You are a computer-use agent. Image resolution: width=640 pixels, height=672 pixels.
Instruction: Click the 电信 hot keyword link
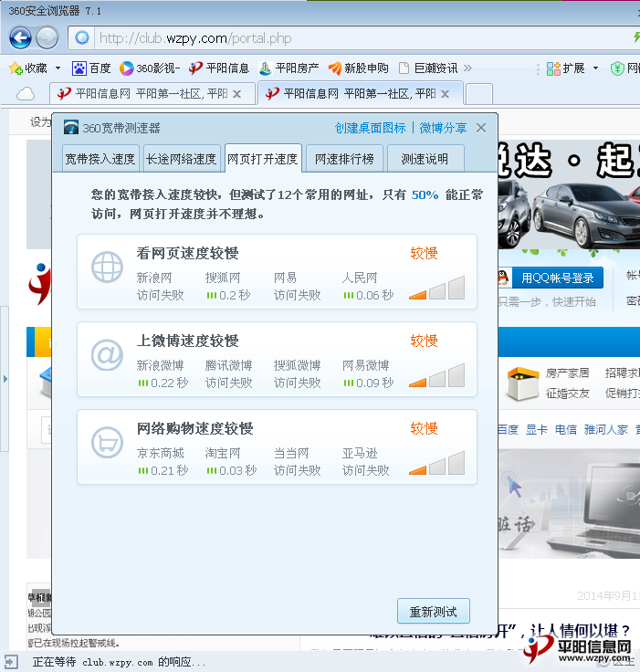[565, 429]
